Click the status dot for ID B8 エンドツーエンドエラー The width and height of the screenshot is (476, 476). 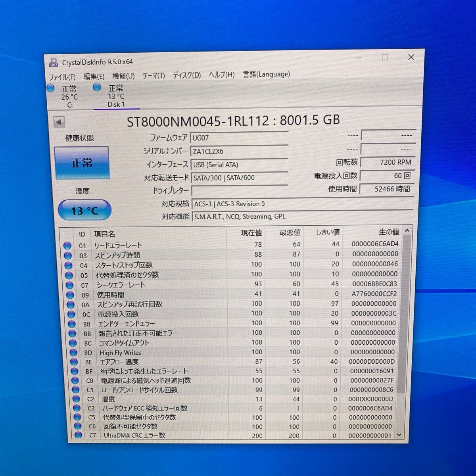(72, 324)
